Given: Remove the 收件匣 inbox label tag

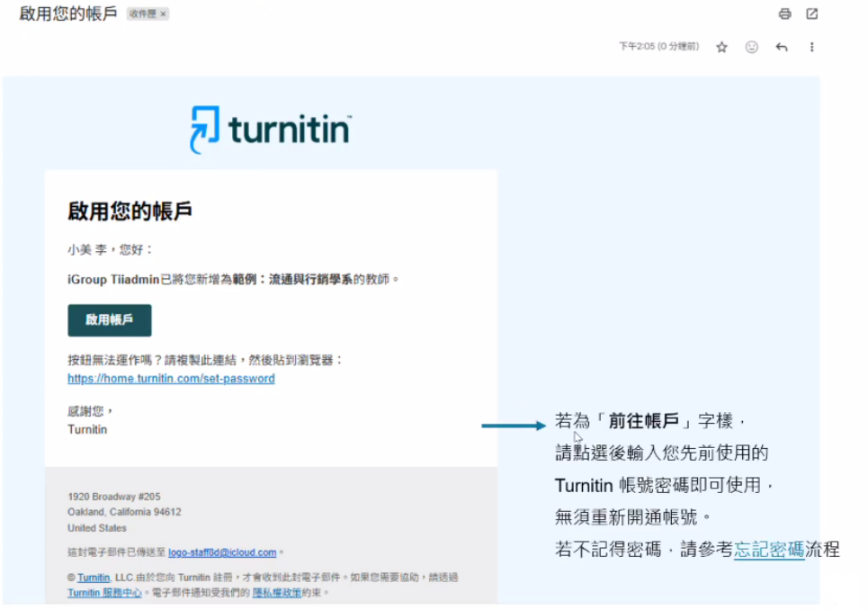Looking at the screenshot, I should (163, 13).
